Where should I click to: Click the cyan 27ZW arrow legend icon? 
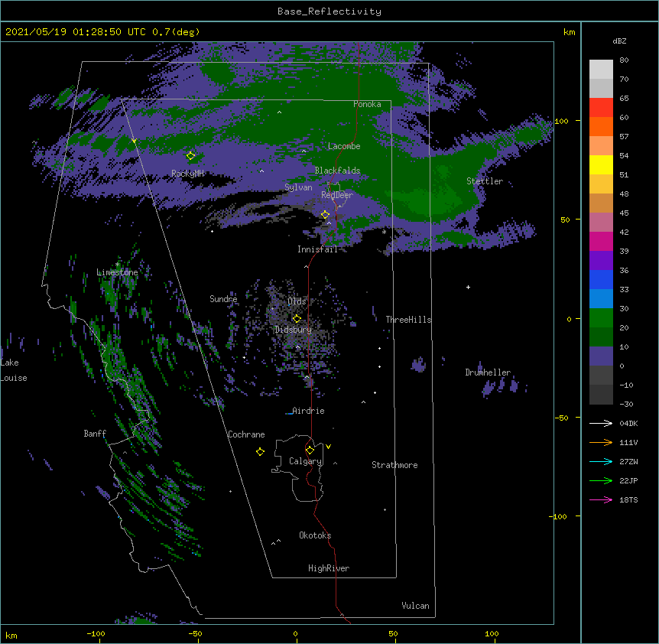pos(601,461)
